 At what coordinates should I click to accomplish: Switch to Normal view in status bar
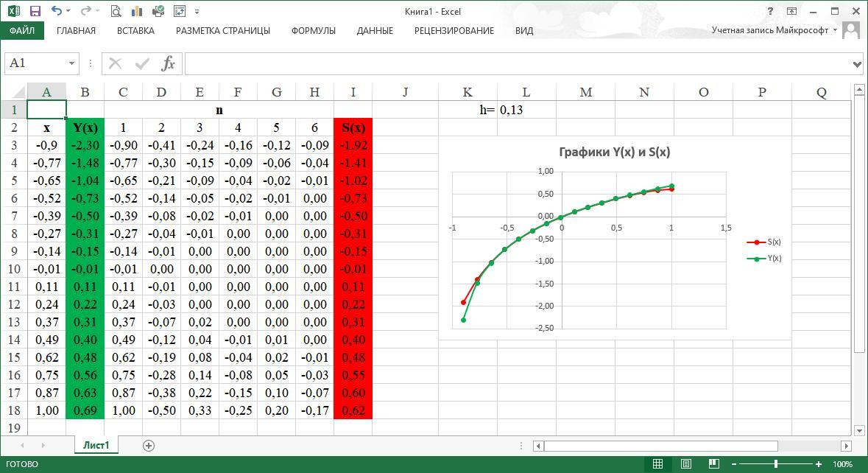657,463
